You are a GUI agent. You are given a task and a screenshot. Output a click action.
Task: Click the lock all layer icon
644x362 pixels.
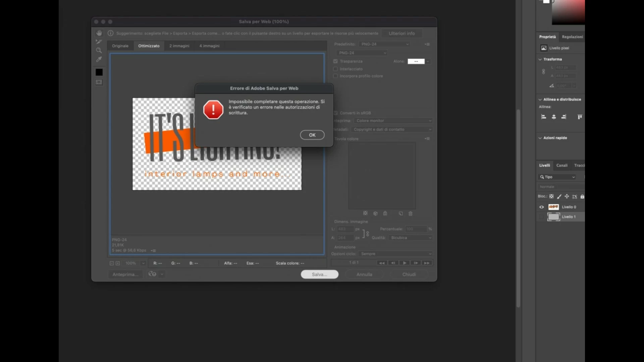(582, 196)
